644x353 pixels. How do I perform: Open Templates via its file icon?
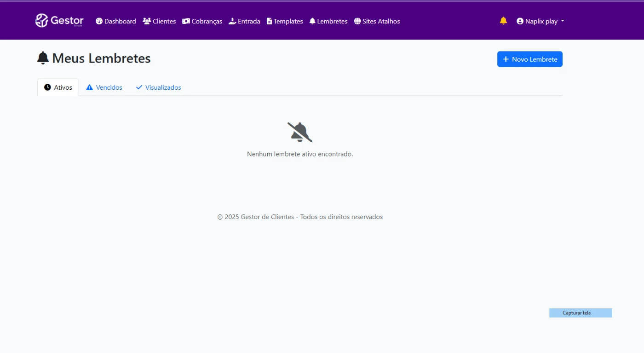[x=270, y=21]
